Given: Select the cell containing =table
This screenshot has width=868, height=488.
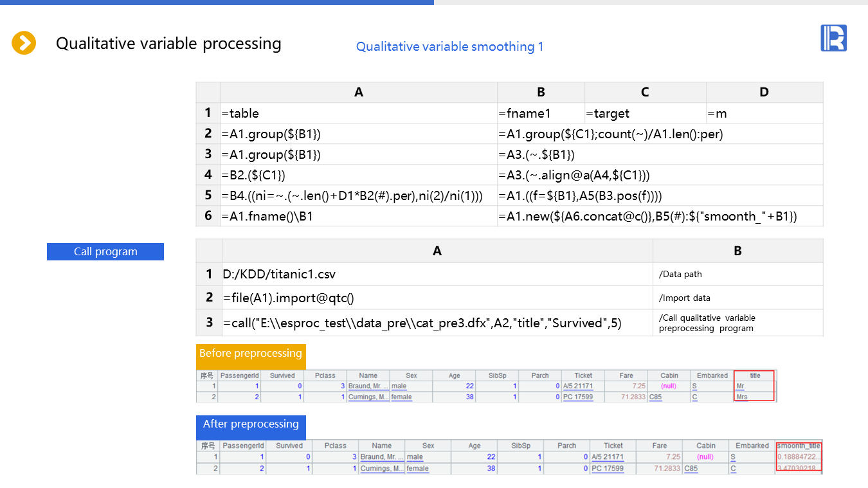Looking at the screenshot, I should [x=358, y=113].
